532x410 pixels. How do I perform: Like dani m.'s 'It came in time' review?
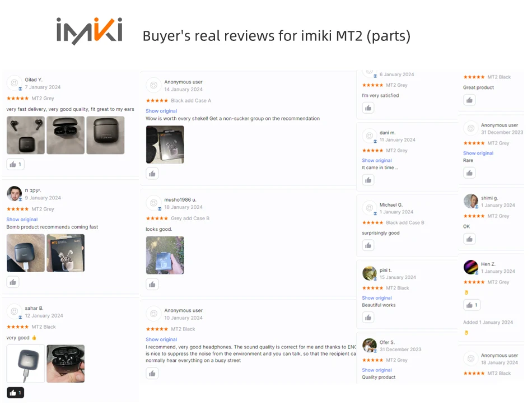coord(368,180)
